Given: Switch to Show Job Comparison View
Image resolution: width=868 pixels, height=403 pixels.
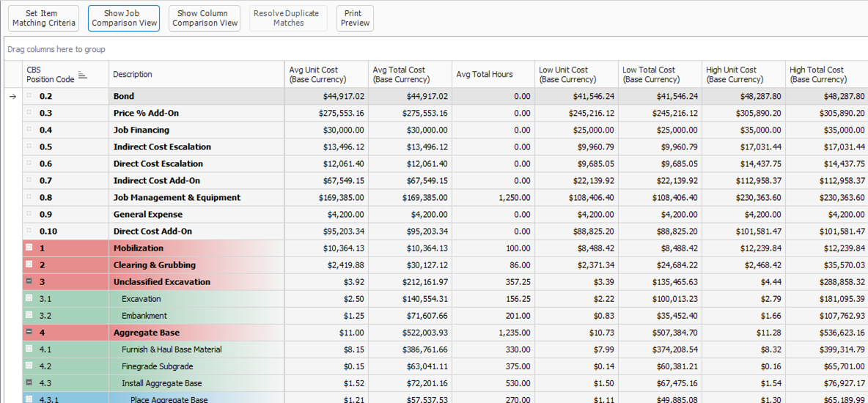Looking at the screenshot, I should point(124,18).
